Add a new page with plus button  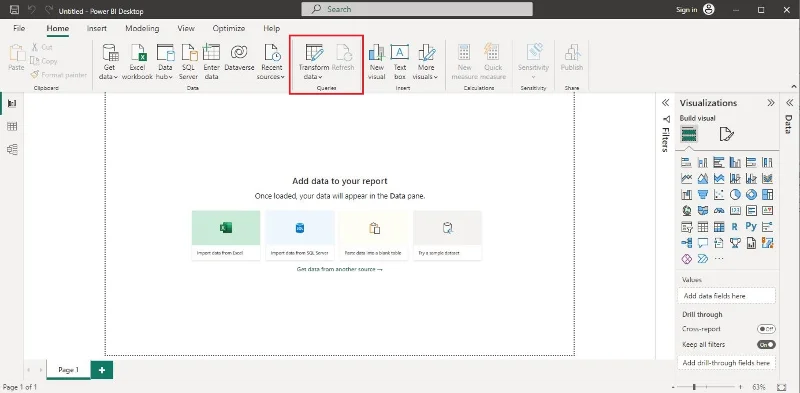click(102, 370)
